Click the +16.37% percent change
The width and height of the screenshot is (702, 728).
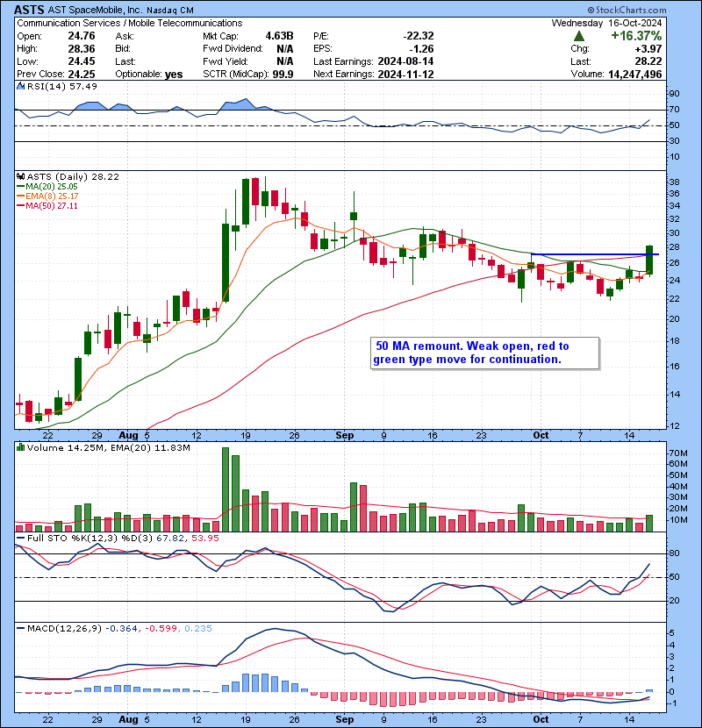(636, 36)
